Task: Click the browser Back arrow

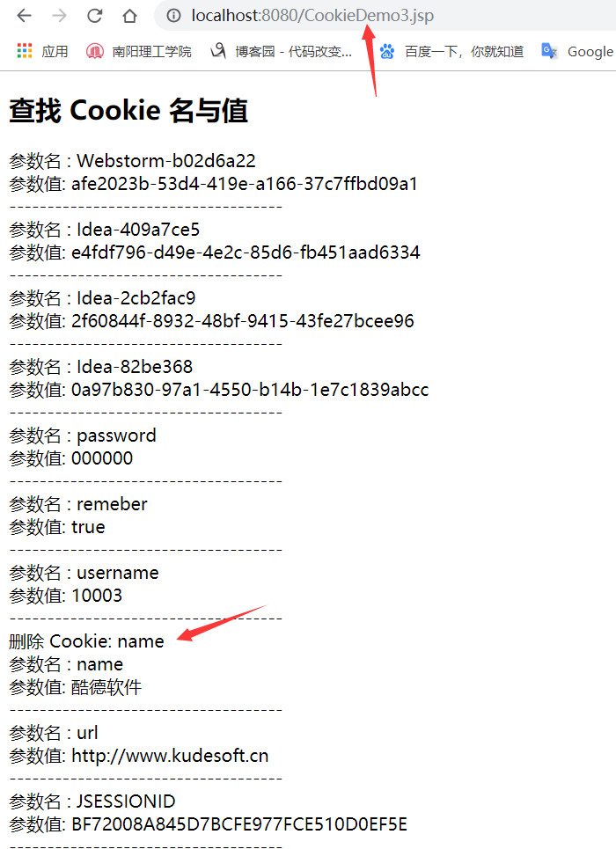Action: click(25, 16)
